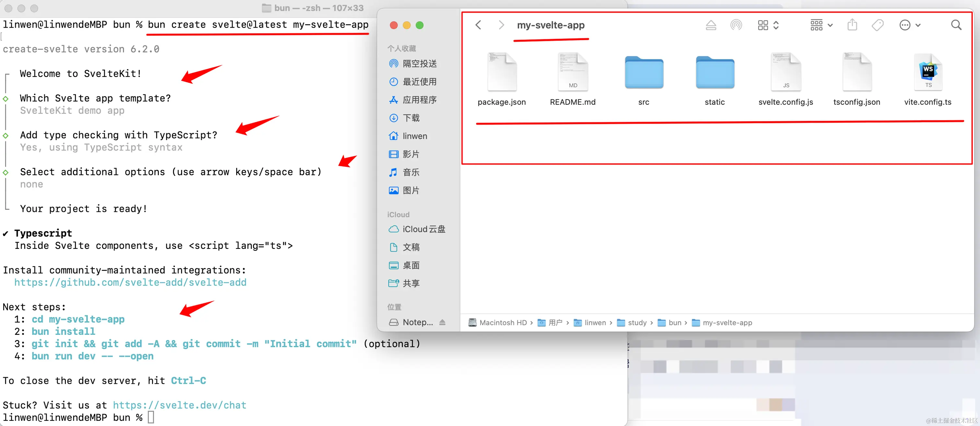Click Macintosh HD in path bar
980x426 pixels.
tap(498, 323)
